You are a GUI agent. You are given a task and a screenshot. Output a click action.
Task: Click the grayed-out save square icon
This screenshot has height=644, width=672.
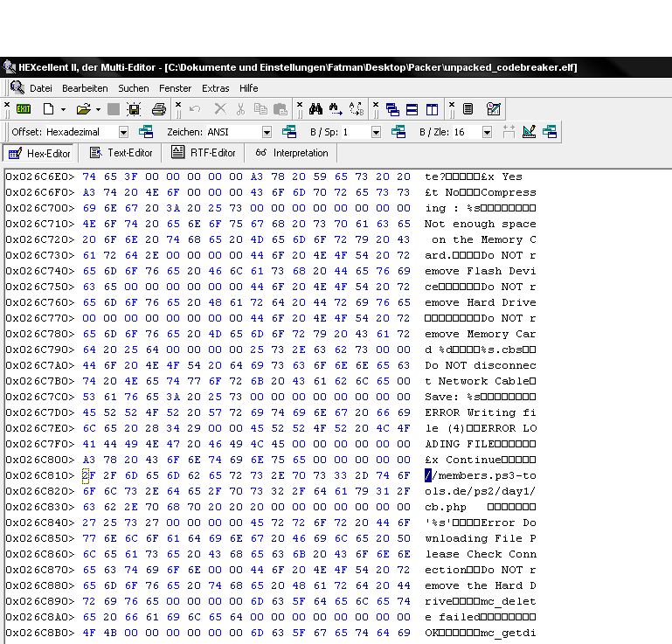[114, 109]
